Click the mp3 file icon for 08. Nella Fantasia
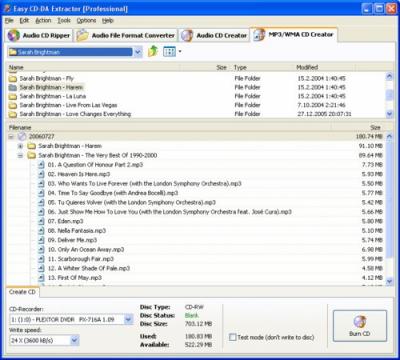This screenshot has width=400, height=360. click(41, 231)
